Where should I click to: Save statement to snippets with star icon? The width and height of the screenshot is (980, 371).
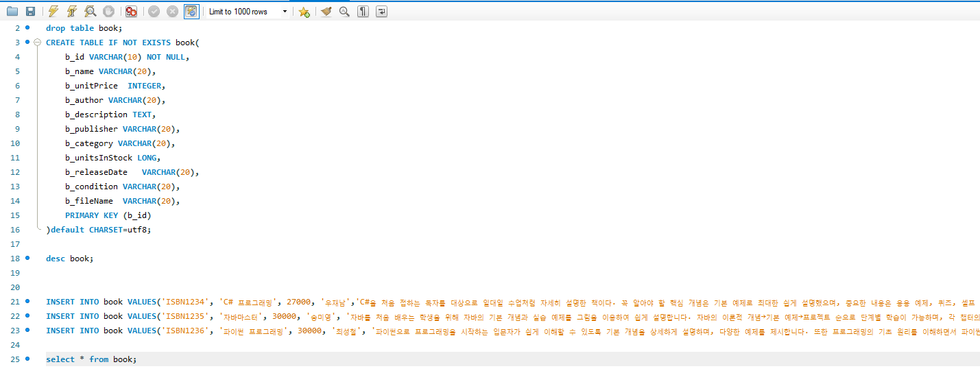pyautogui.click(x=304, y=12)
